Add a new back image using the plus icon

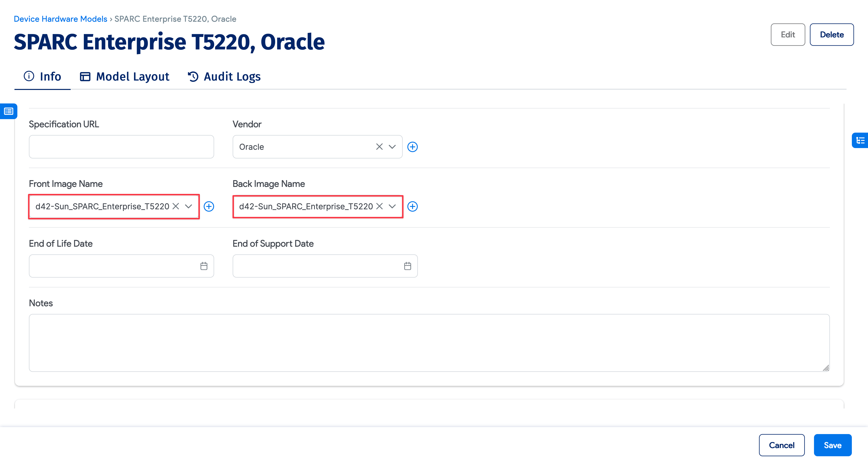tap(413, 207)
